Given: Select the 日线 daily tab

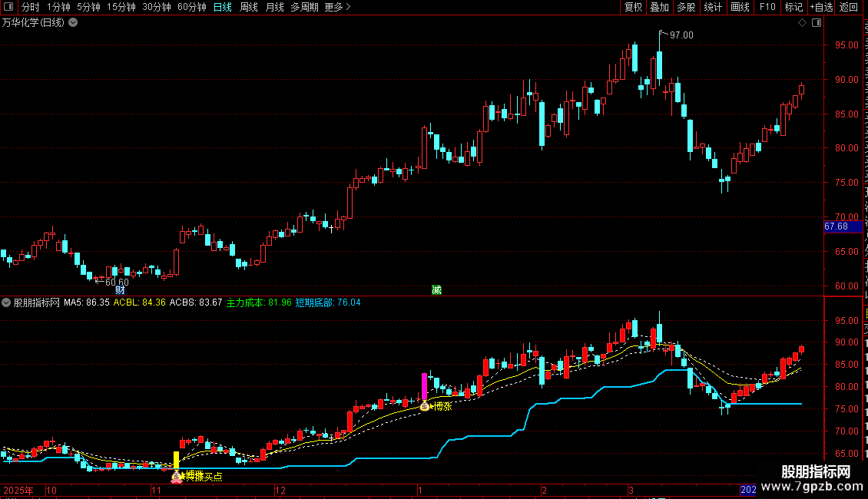Looking at the screenshot, I should 223,7.
